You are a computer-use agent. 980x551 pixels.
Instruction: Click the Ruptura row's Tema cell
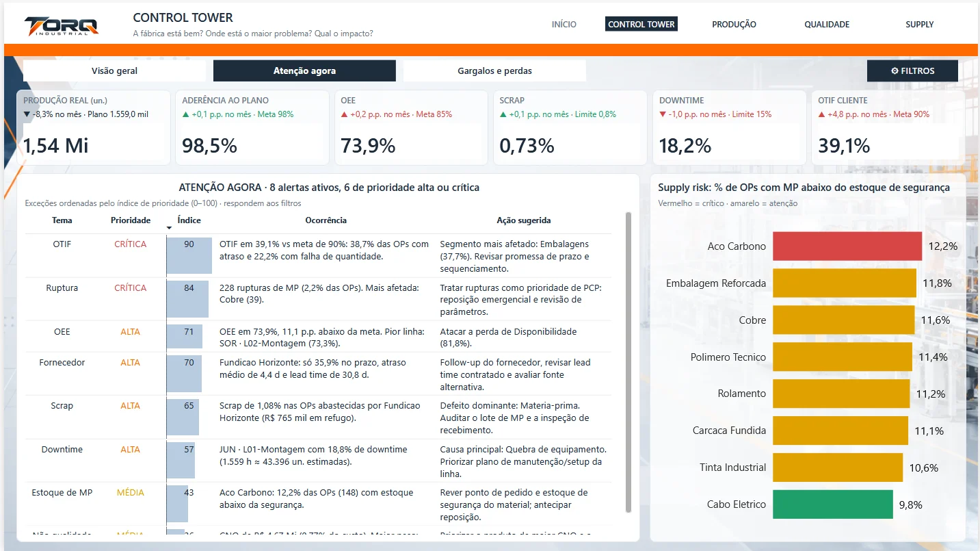pyautogui.click(x=62, y=288)
